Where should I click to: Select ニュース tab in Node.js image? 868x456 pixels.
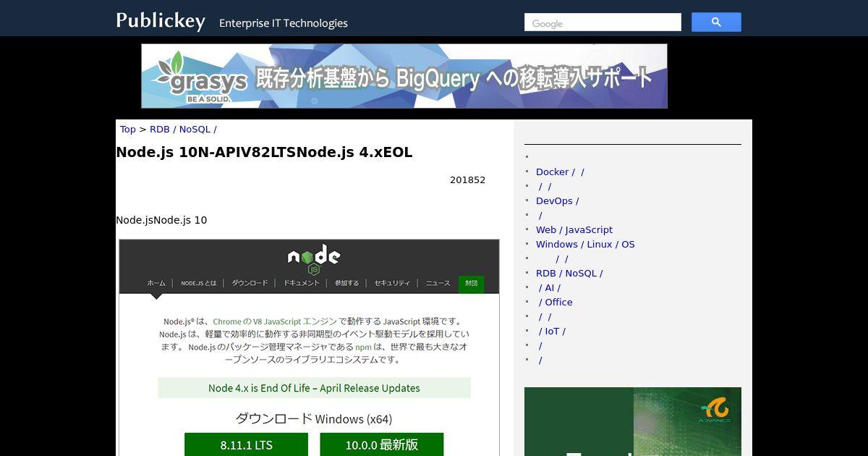tap(438, 283)
